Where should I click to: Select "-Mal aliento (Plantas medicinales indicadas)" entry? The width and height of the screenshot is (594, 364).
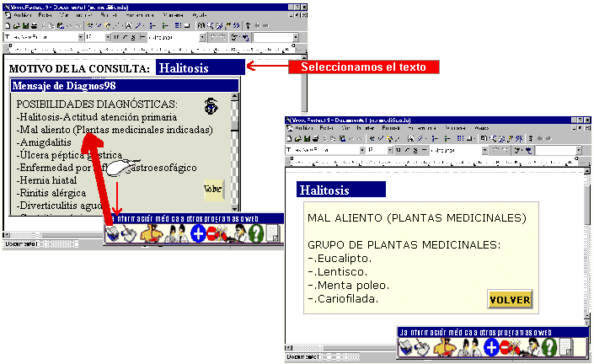pyautogui.click(x=115, y=130)
